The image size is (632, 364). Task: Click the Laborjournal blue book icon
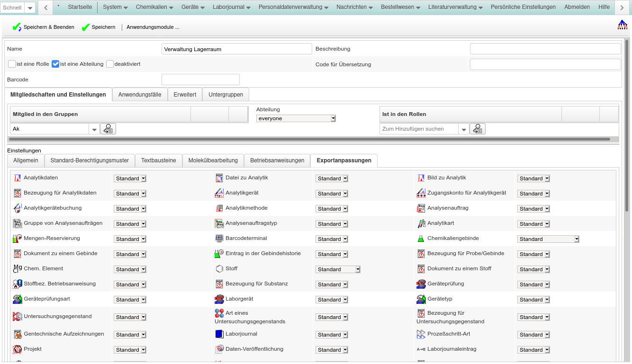pos(219,334)
